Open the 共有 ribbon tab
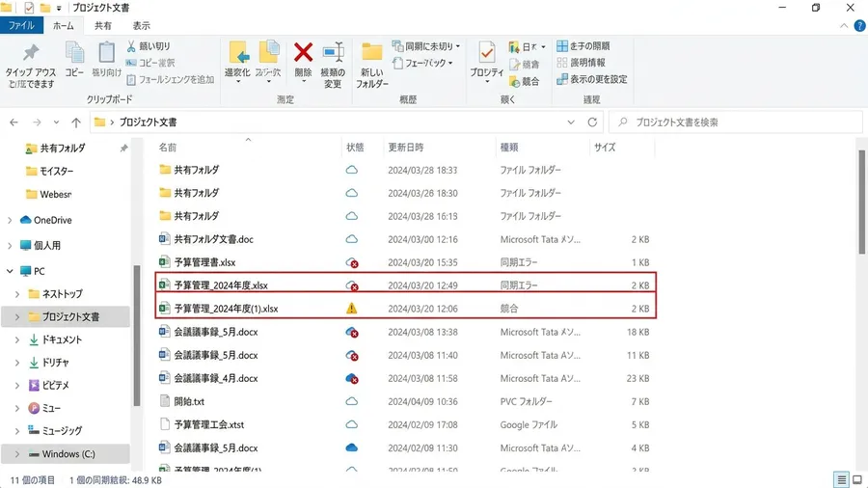This screenshot has width=868, height=488. pos(103,25)
